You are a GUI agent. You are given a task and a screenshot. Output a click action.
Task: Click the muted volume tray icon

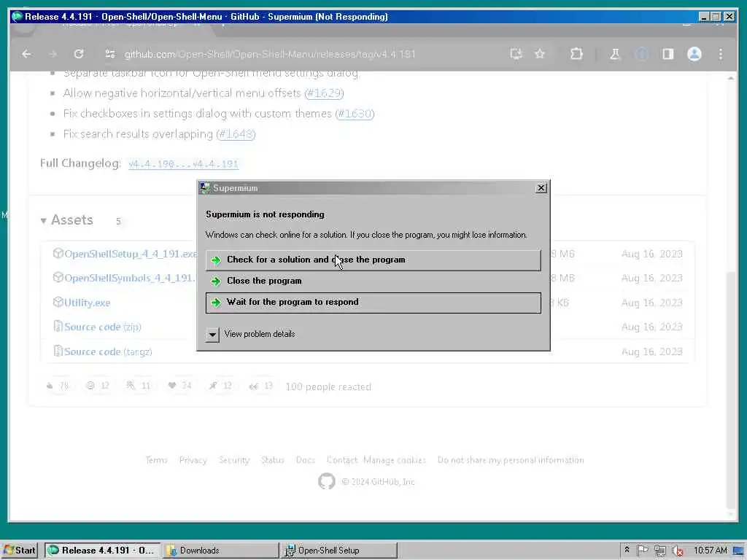pos(678,551)
